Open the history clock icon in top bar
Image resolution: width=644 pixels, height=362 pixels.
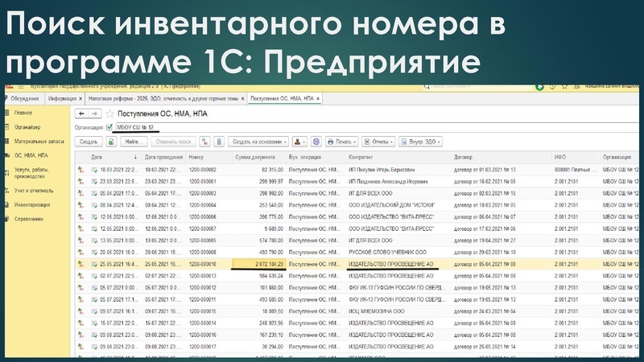point(552,87)
